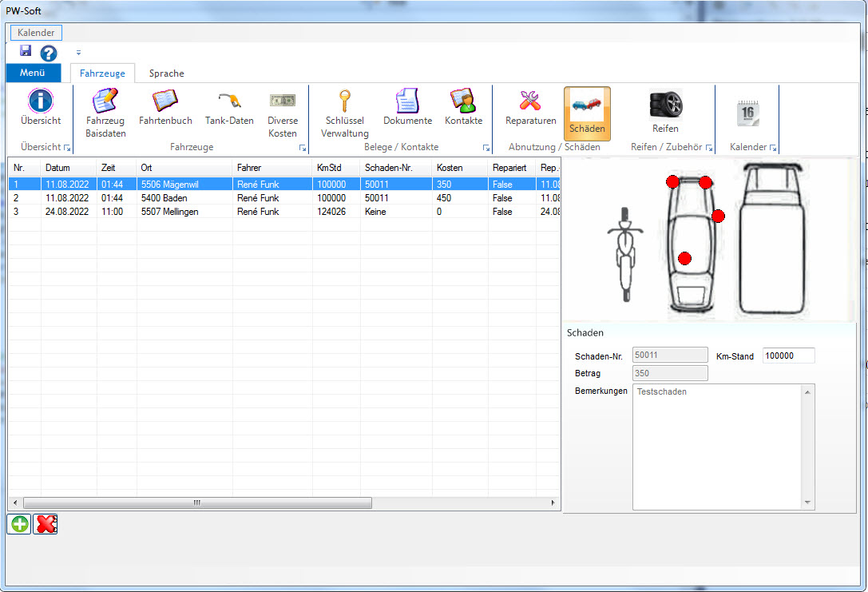Expand the Belege / Kontakte group launcher
The height and width of the screenshot is (592, 868).
pyautogui.click(x=486, y=149)
